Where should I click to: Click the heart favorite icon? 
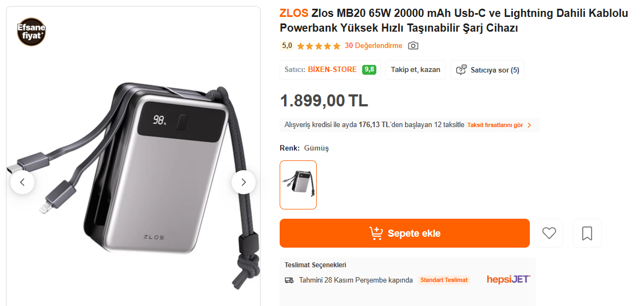[549, 233]
